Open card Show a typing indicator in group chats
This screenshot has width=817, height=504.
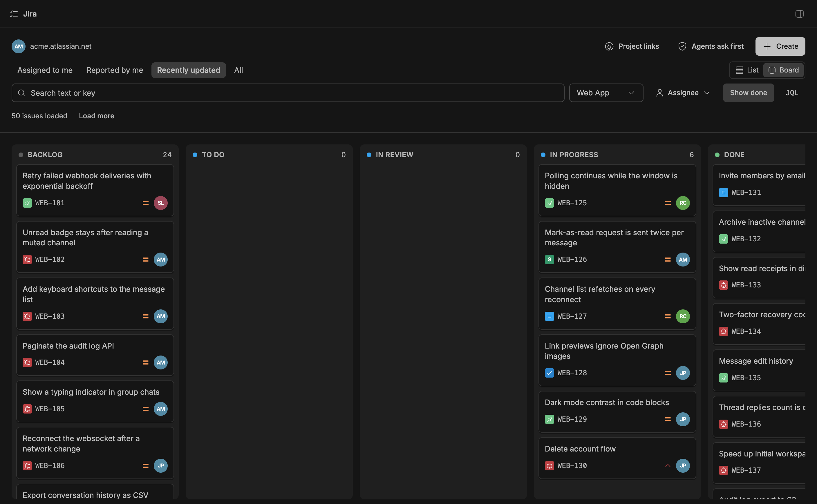point(95,401)
